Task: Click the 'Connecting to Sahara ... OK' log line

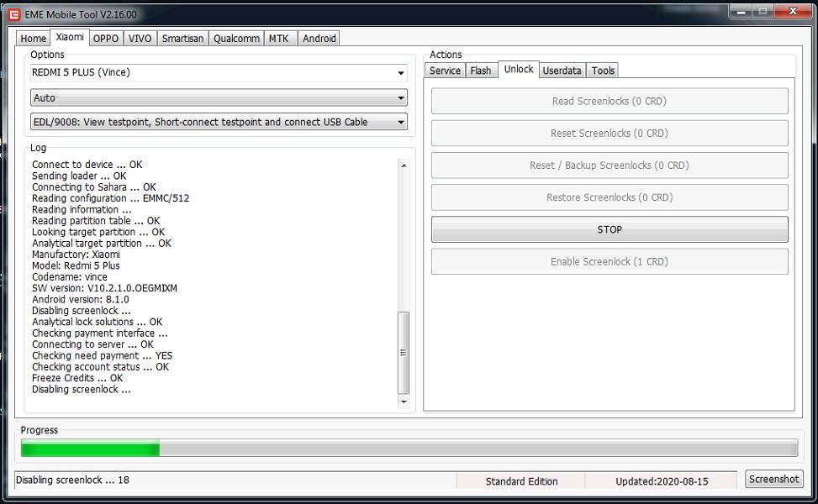Action: click(x=94, y=187)
